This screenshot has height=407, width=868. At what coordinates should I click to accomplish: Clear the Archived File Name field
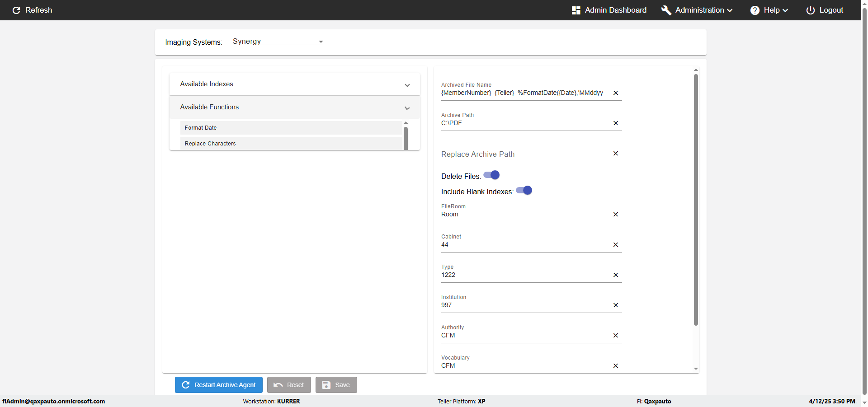tap(615, 93)
